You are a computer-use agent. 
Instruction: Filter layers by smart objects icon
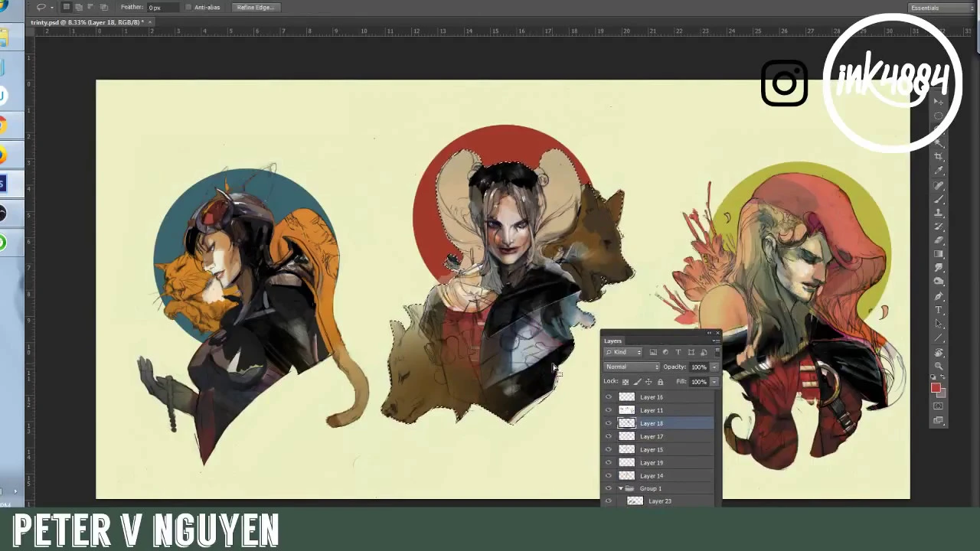[x=704, y=352]
